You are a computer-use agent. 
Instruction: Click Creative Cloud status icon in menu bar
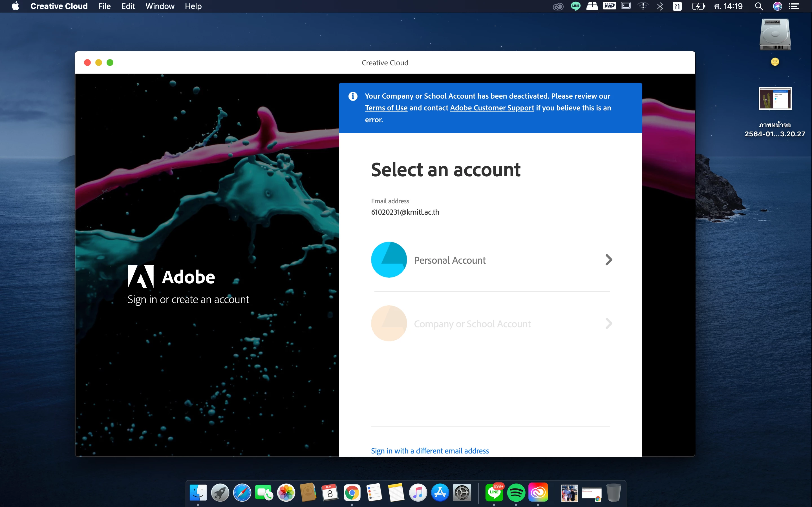(x=558, y=6)
